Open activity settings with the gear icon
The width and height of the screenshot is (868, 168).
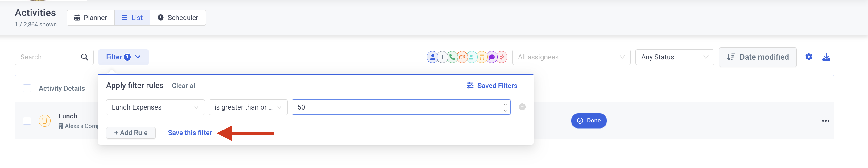click(809, 57)
